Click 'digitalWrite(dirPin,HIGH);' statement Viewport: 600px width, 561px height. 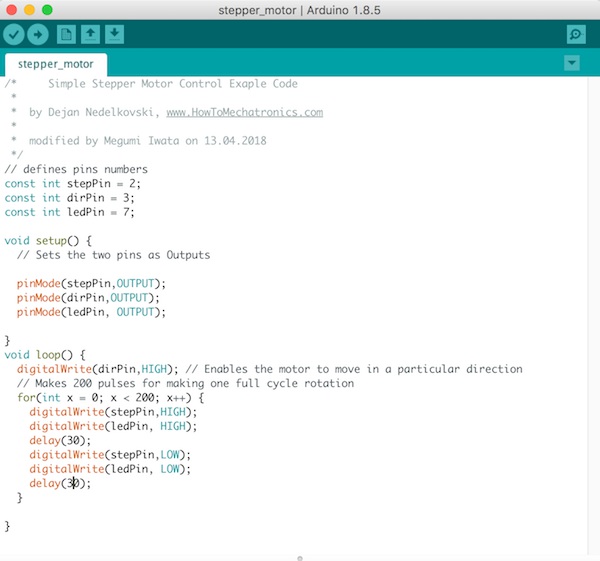(98, 369)
